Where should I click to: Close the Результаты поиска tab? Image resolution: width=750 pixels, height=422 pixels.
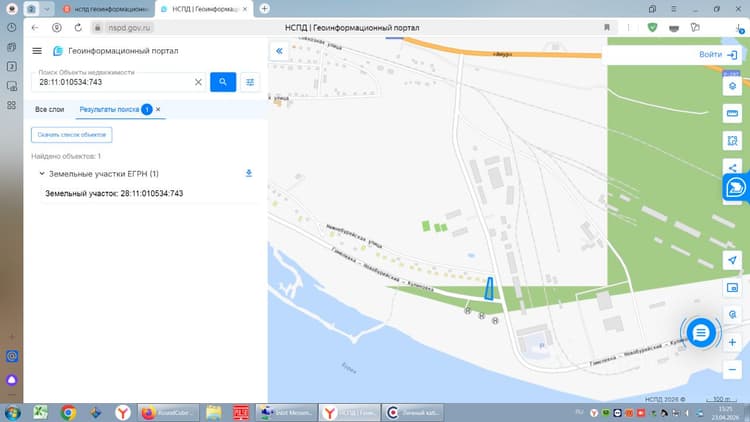pyautogui.click(x=158, y=110)
